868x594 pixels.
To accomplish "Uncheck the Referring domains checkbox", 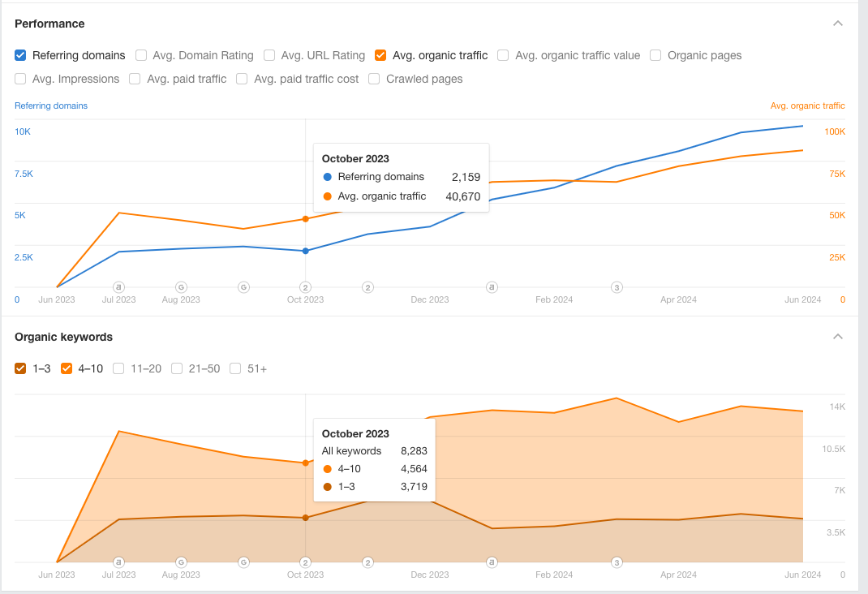I will tap(20, 55).
